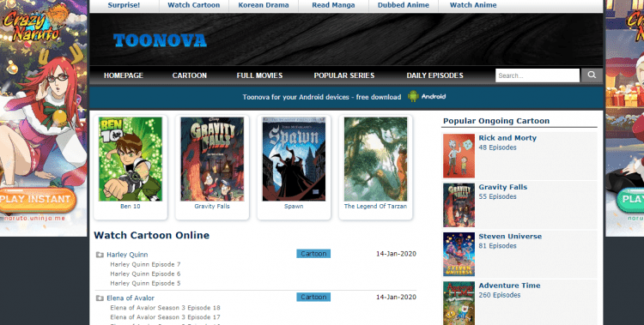Open the Read Manga top tab
Viewport: 644px width, 325px height.
tap(333, 5)
